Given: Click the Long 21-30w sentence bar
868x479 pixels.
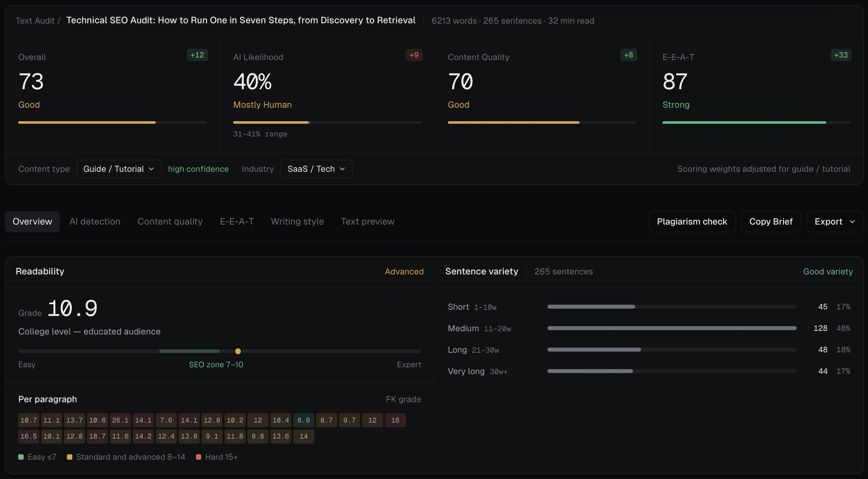Looking at the screenshot, I should click(x=672, y=350).
